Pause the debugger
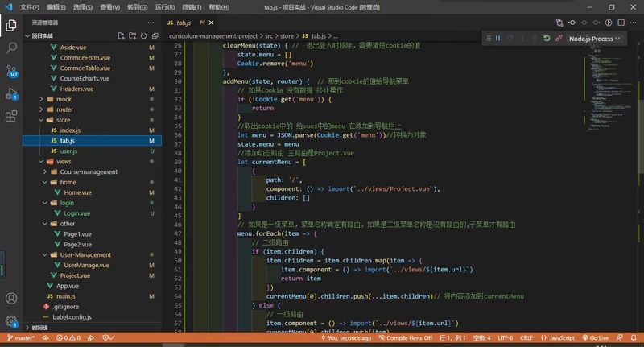Image resolution: width=644 pixels, height=347 pixels. tap(497, 38)
